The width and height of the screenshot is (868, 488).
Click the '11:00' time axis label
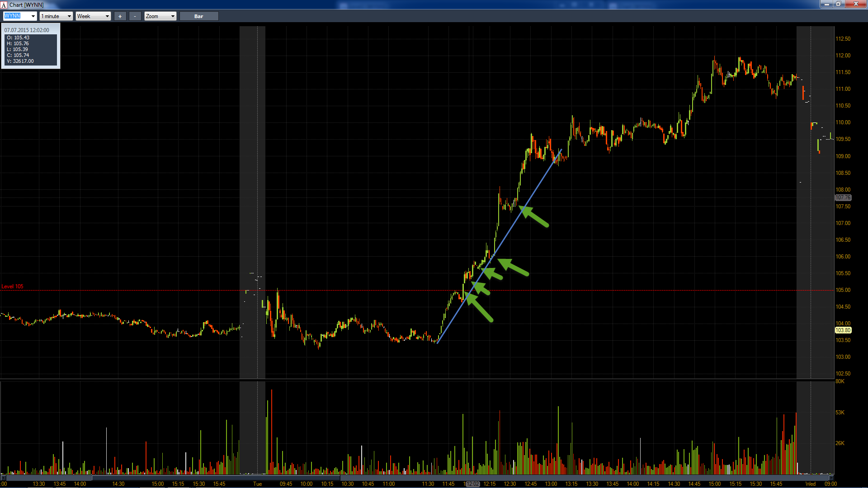point(389,484)
